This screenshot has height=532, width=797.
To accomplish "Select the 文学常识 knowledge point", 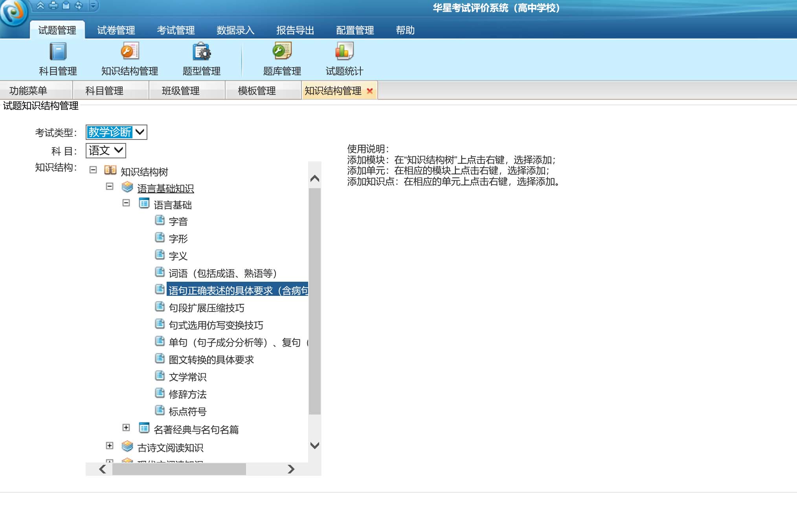I will click(187, 377).
